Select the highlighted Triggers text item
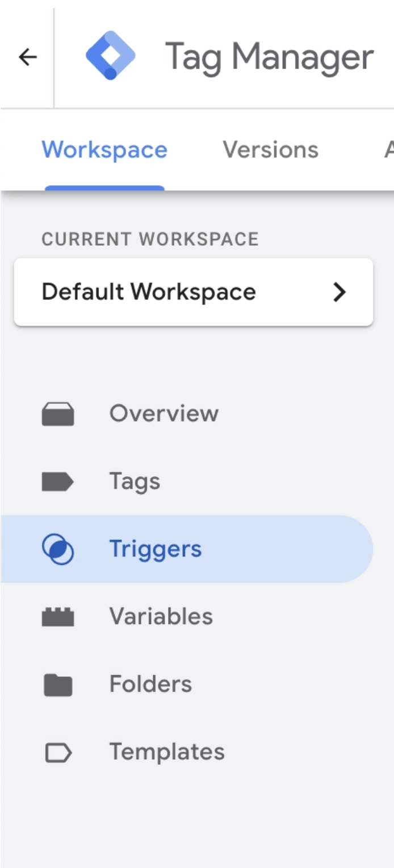 156,549
